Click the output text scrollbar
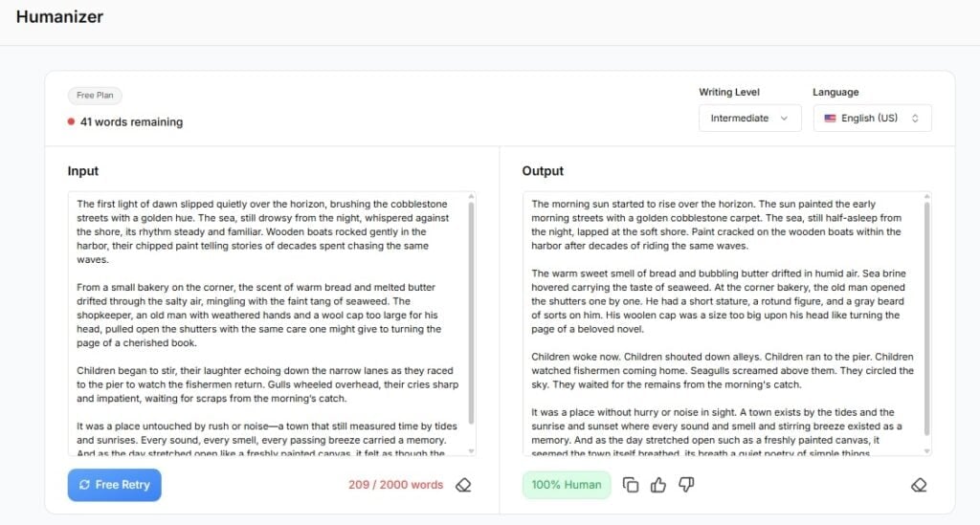 (x=925, y=316)
